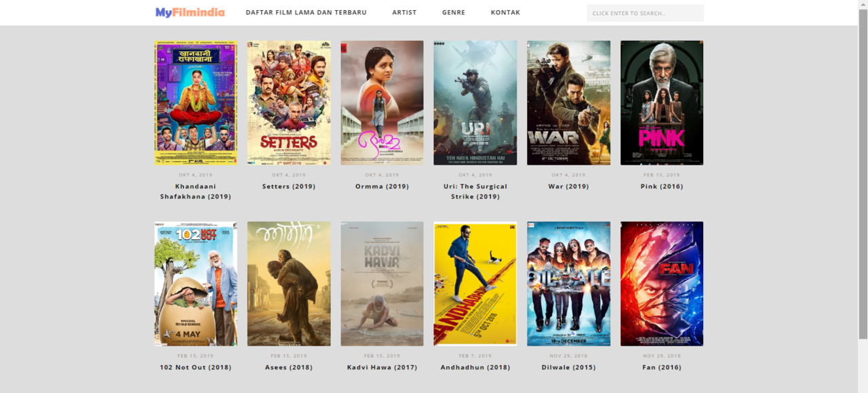Click the Asees (2018) title link
This screenshot has width=868, height=393.
pyautogui.click(x=289, y=367)
